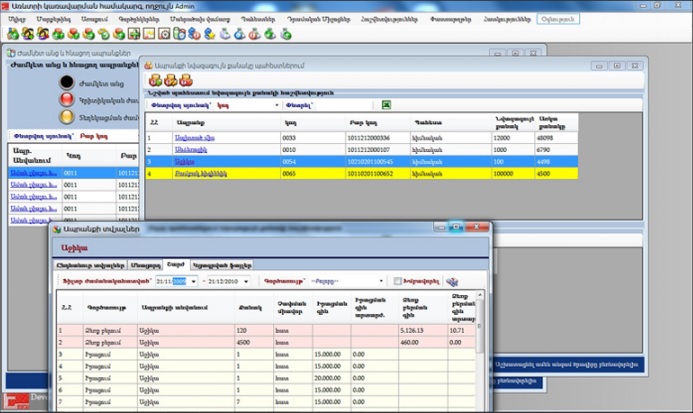This screenshot has width=693, height=413.
Task: Select barcode cell 1011212000336
Action: tap(378, 138)
